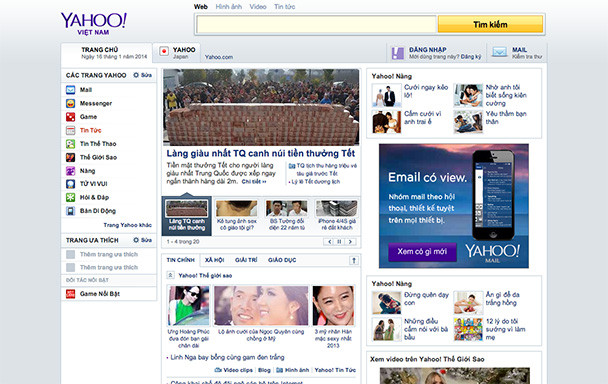Viewport: 608px width, 384px height.
Task: Open the Hỏi & Đáp icon
Action: (x=70, y=197)
